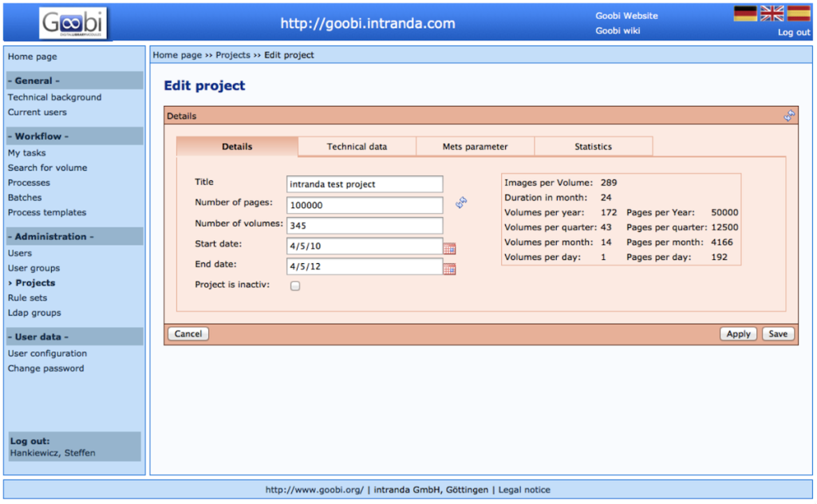Click the Number of pages field

coord(365,205)
